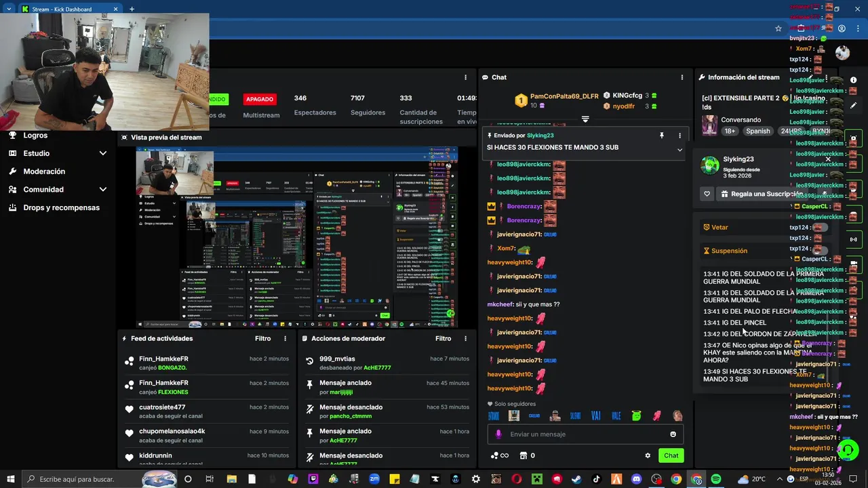868x488 pixels.
Task: Open Acciones de moderador three-dot menu
Action: click(x=465, y=338)
